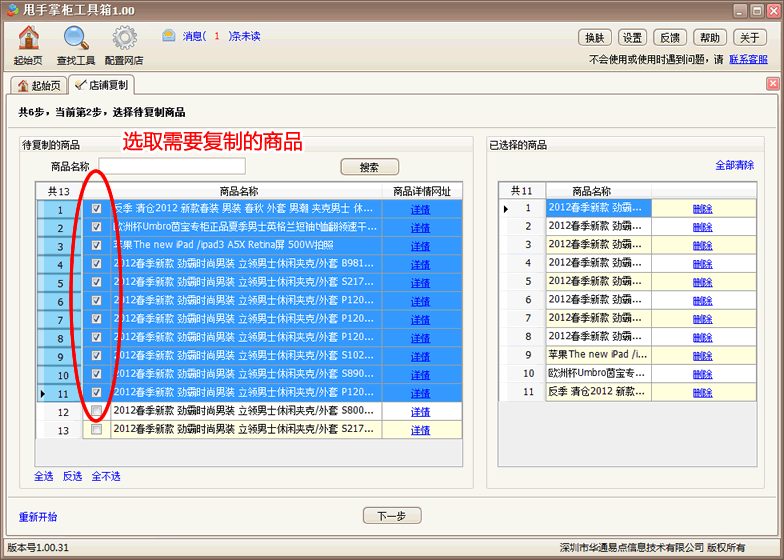Click 删除 for selected iPad row 9
This screenshot has width=784, height=560.
coord(702,356)
